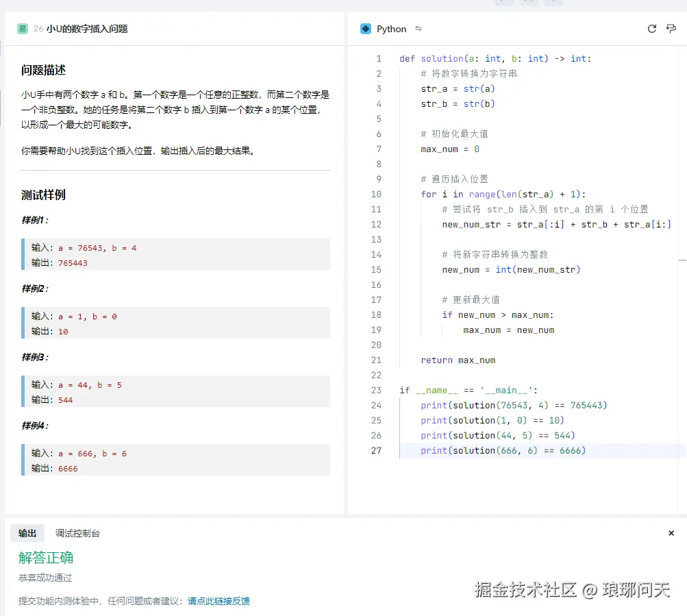Click the 测试样例 section heading

[43, 195]
